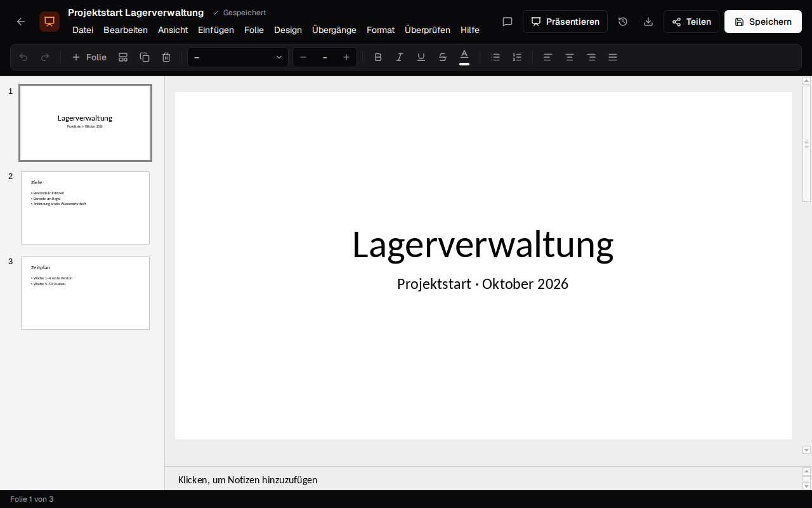Duplicate the current slide
This screenshot has height=508, width=812.
(x=145, y=57)
